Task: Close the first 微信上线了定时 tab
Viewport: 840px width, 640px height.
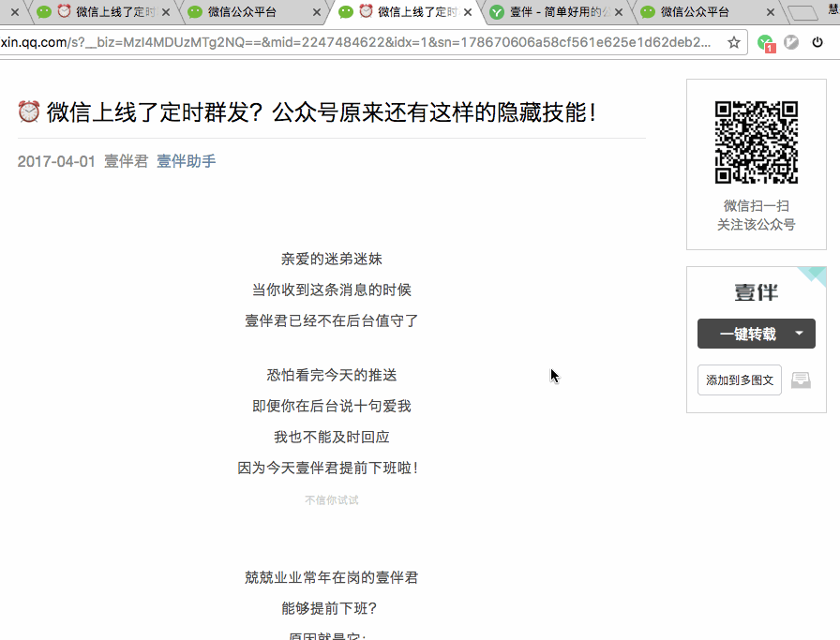Action: coord(166,12)
